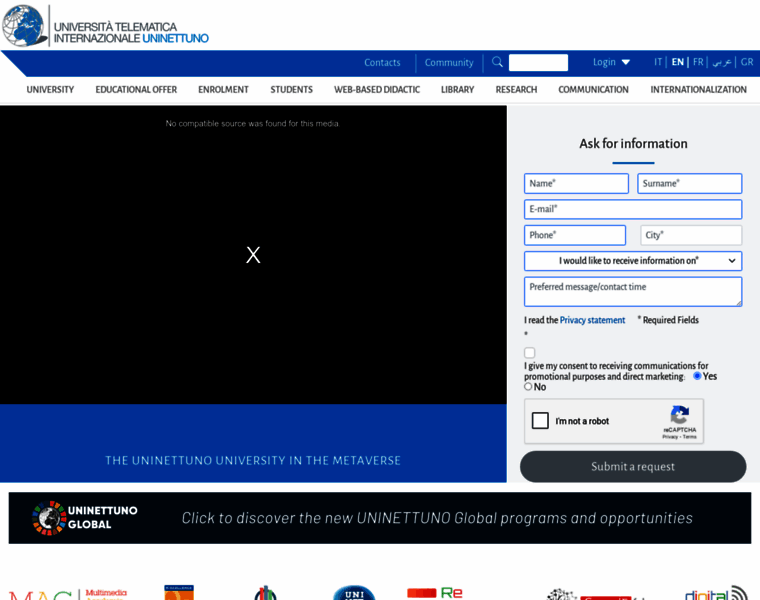Viewport: 760px width, 600px height.
Task: Open the LIBRARY menu
Action: pyautogui.click(x=458, y=90)
